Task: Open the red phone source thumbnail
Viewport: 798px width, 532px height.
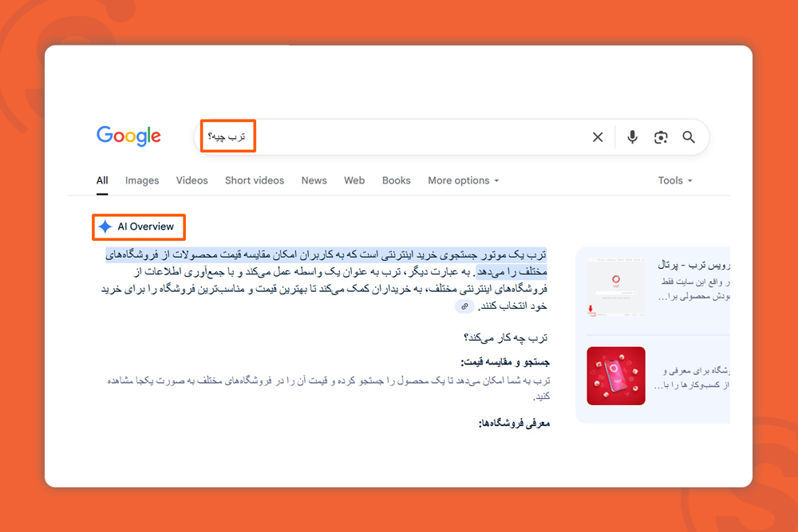Action: click(x=616, y=376)
